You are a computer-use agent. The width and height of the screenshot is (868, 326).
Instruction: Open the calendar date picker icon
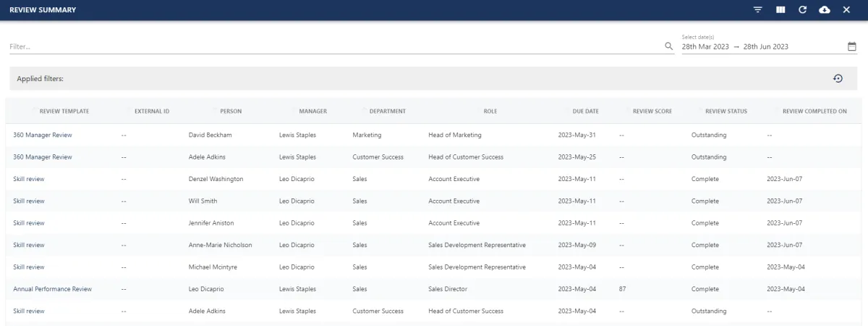pyautogui.click(x=852, y=46)
